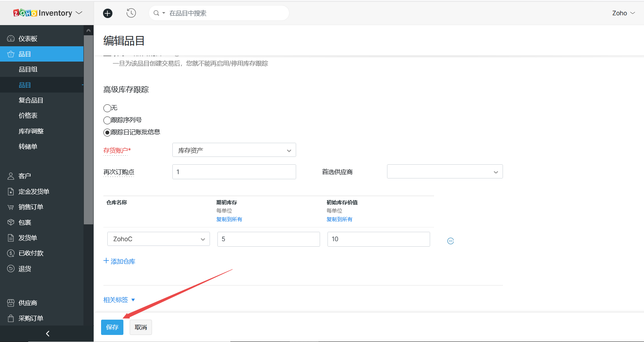Image resolution: width=644 pixels, height=342 pixels.
Task: Click the 添加仓库 link
Action: [119, 261]
